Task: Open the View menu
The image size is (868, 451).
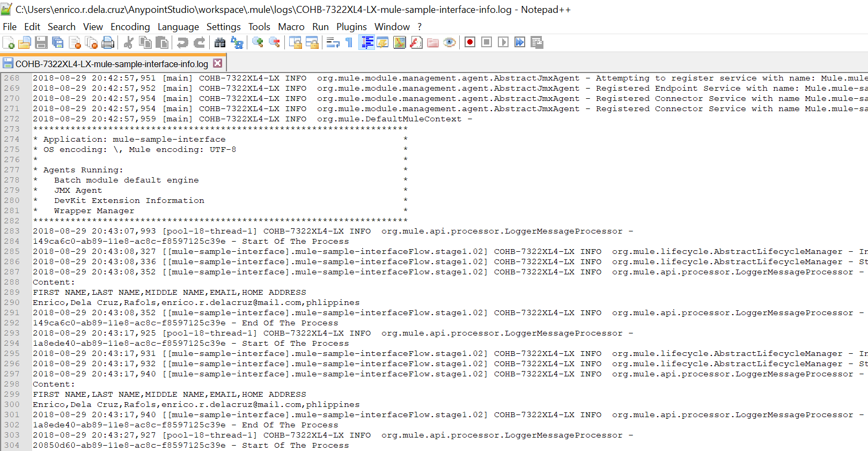Action: coord(93,27)
